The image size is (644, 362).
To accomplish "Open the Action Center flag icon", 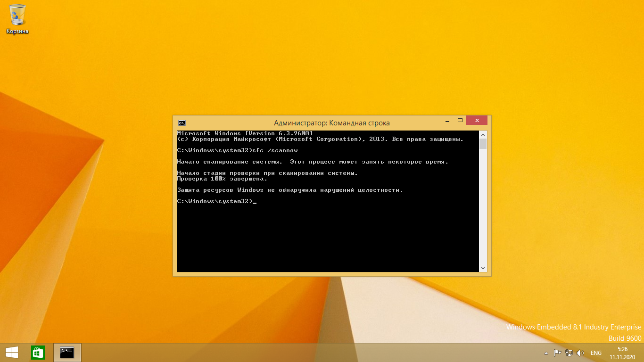I will coord(557,353).
